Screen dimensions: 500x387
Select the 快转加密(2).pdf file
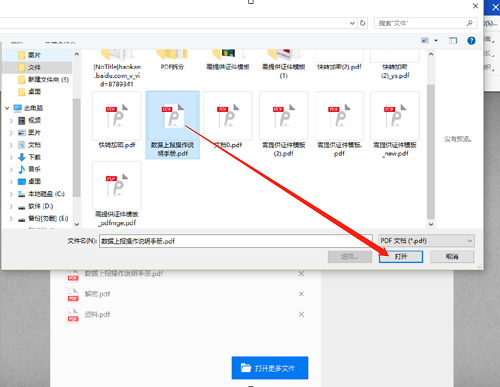339,59
